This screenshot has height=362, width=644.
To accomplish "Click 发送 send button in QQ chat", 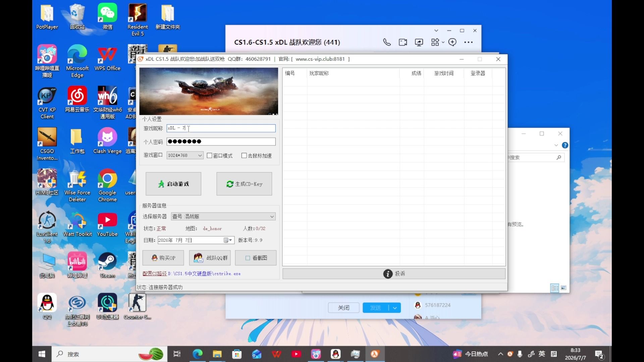I will 376,308.
